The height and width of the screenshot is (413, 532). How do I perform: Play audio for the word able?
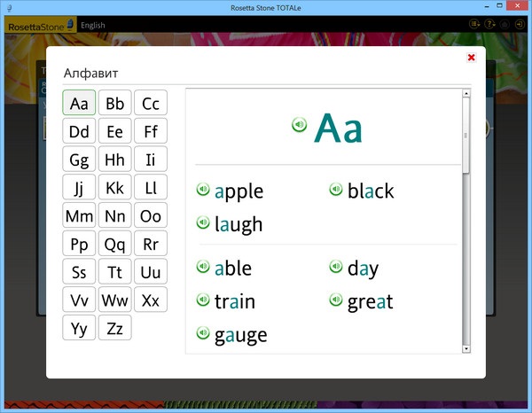(x=203, y=266)
